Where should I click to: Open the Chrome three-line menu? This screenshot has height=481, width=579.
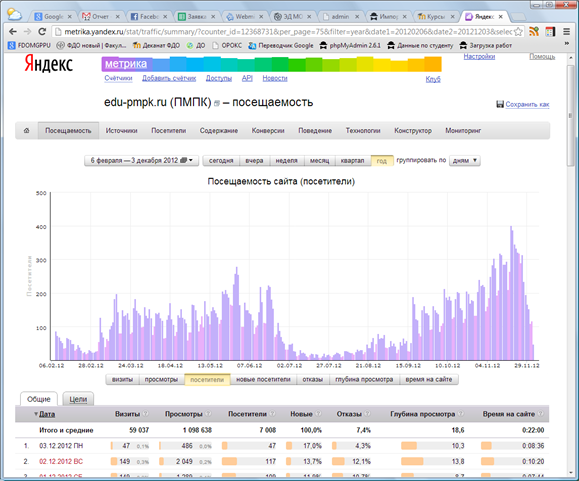[566, 32]
